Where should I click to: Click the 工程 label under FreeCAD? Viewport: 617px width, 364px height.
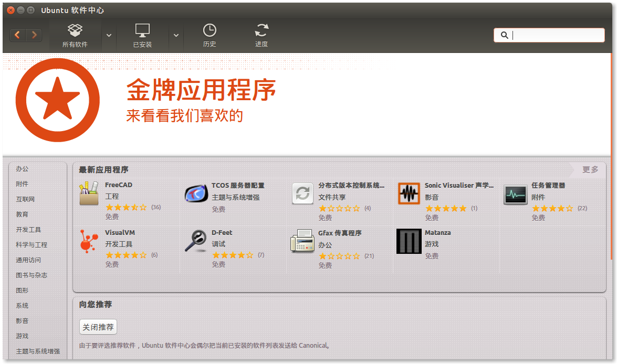(x=112, y=196)
